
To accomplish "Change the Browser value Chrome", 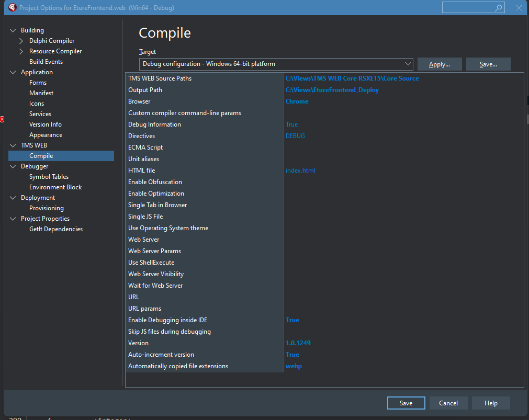I will (297, 101).
